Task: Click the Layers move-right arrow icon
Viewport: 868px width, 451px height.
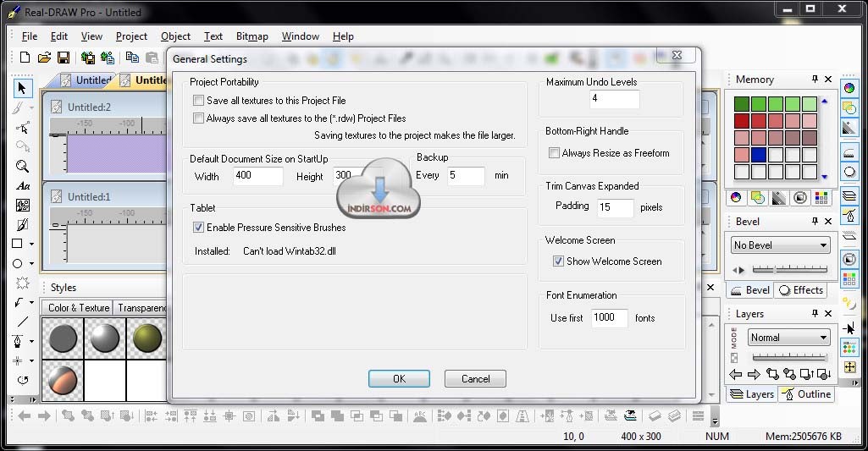Action: (x=754, y=375)
